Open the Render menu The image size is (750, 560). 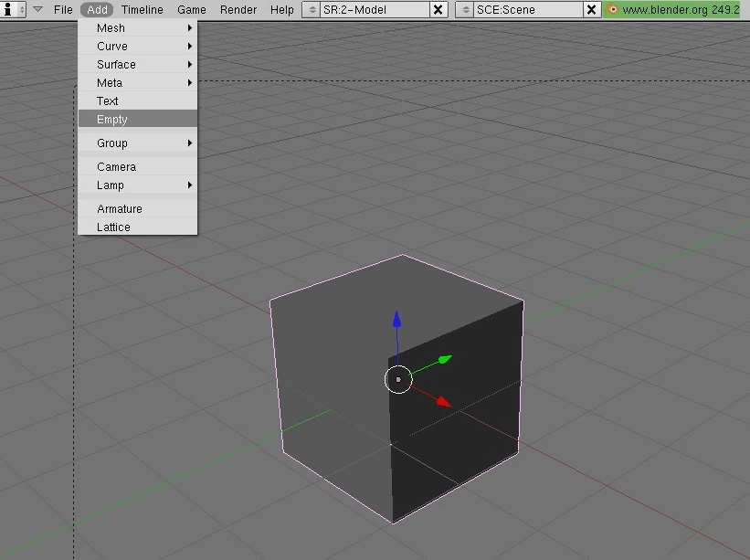click(238, 9)
